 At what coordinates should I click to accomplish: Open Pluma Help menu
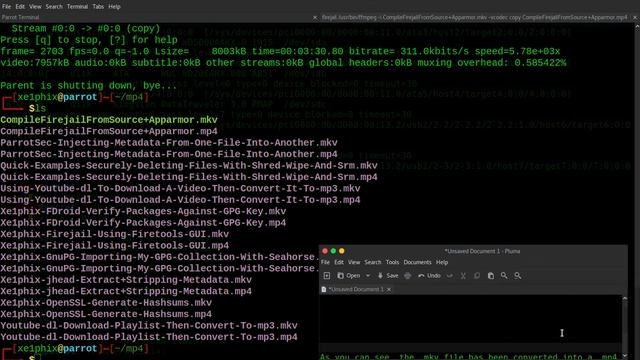click(442, 262)
